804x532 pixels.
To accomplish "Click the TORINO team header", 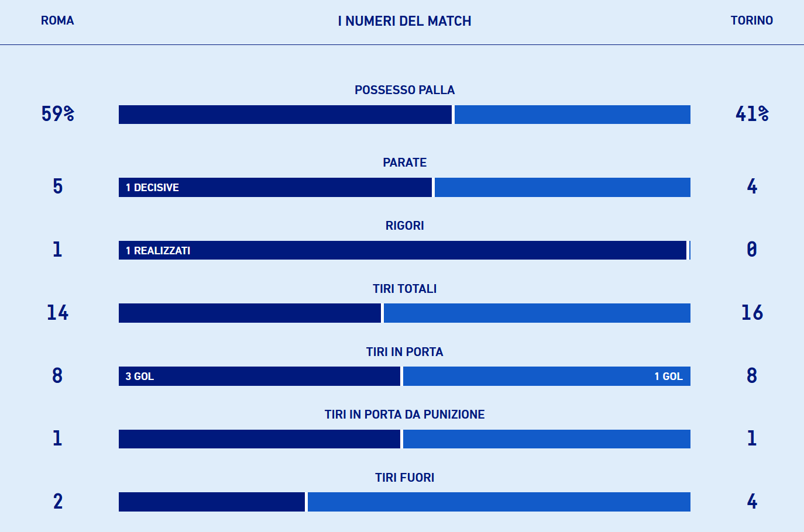I will [751, 20].
